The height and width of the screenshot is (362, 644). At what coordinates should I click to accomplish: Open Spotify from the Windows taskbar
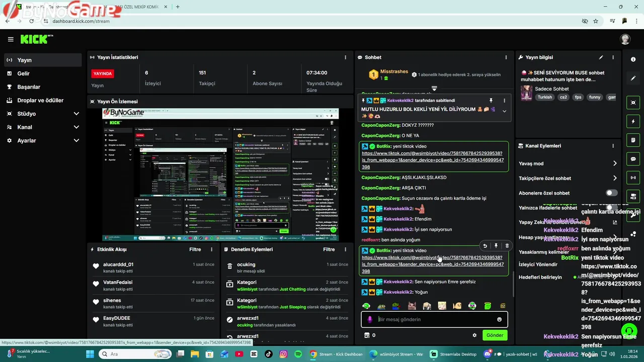pos(298,354)
